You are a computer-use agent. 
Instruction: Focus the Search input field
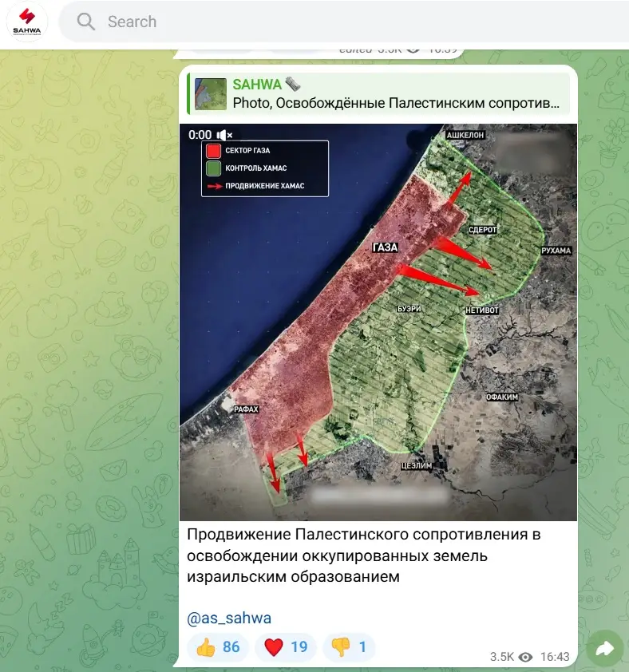point(319,22)
